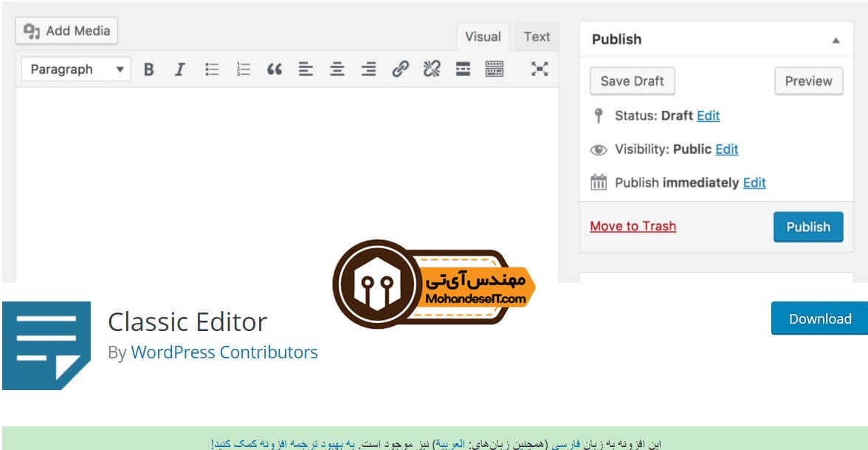Screen dimensions: 868x450
Task: Toggle bold formatting in the editor toolbar
Action: coord(148,69)
